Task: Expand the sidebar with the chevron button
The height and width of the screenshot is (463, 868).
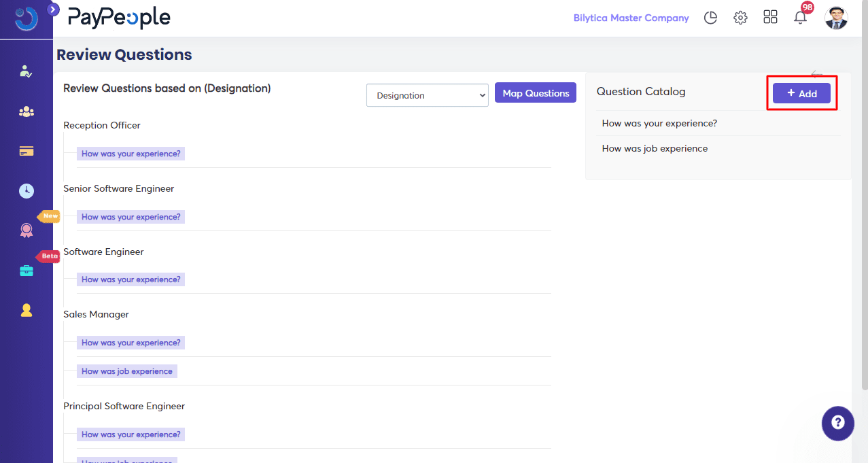Action: pos(54,10)
